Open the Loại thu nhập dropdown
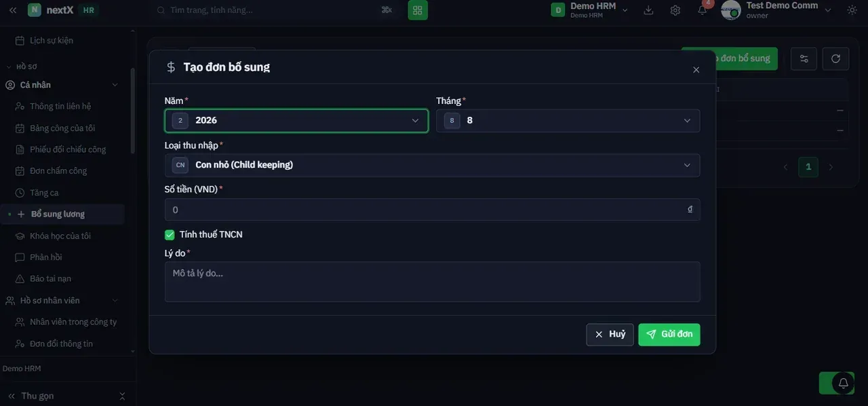Viewport: 868px width, 406px height. coord(433,165)
